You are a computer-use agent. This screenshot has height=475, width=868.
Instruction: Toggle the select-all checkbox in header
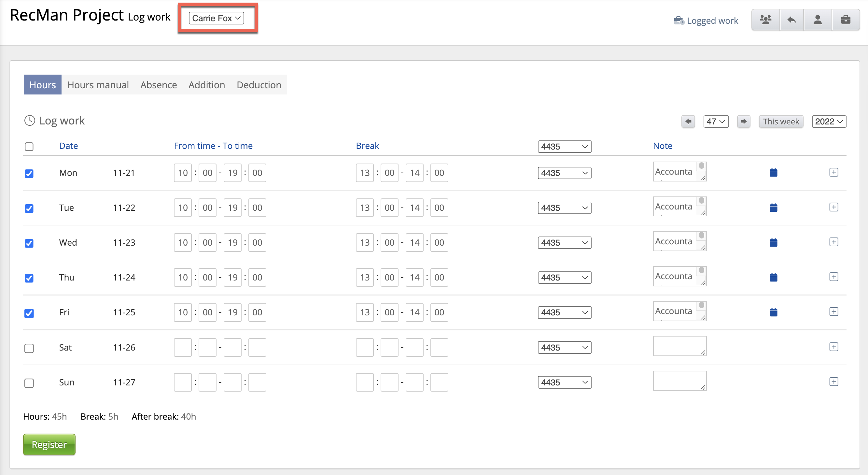pyautogui.click(x=29, y=147)
